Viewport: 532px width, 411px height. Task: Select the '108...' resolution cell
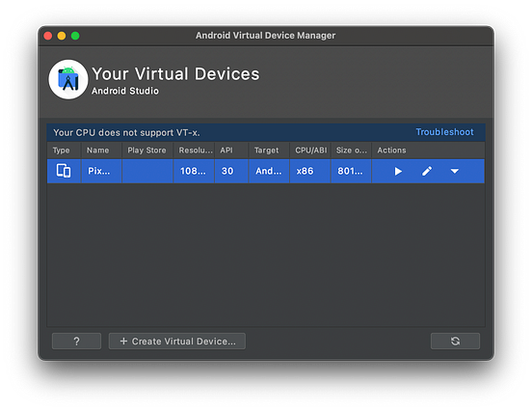point(194,171)
